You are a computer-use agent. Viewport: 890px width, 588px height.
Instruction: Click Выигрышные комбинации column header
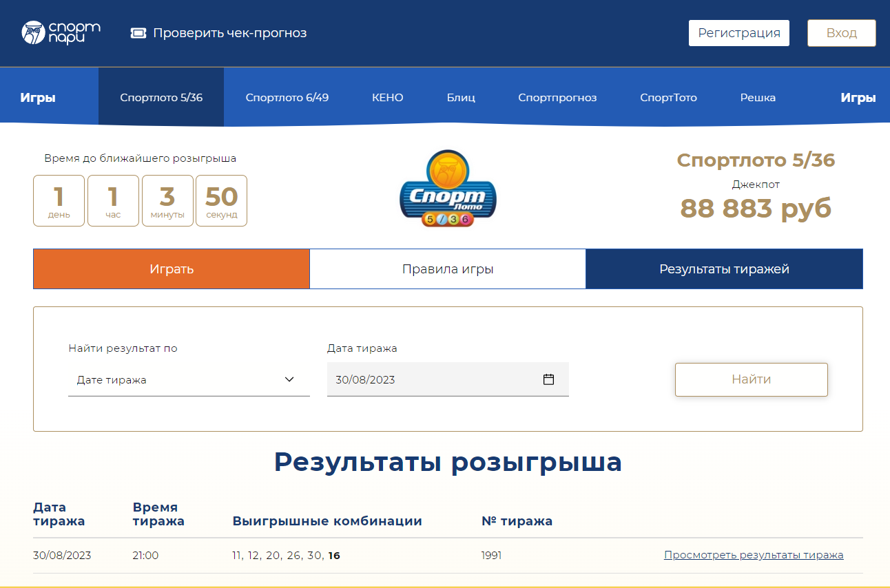pyautogui.click(x=327, y=521)
